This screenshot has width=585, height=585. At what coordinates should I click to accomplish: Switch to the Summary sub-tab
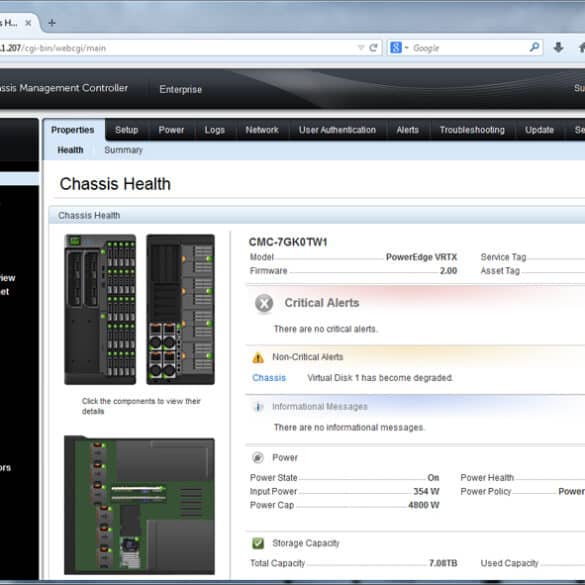[123, 150]
